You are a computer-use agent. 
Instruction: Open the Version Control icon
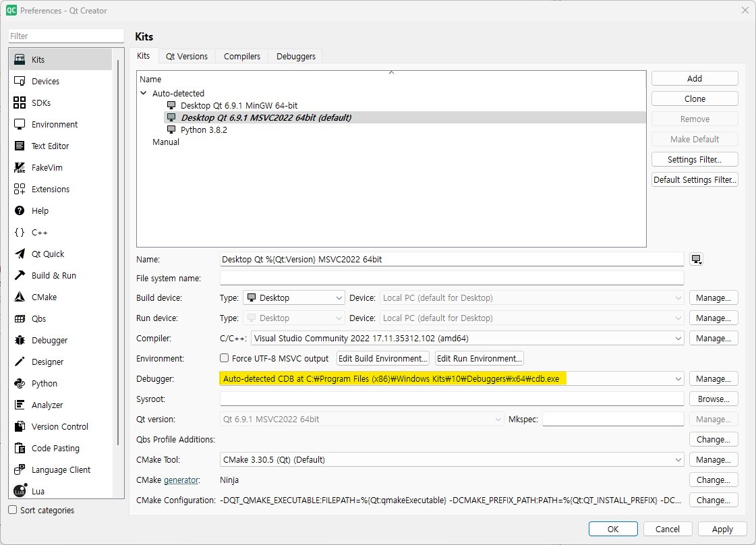pyautogui.click(x=20, y=426)
